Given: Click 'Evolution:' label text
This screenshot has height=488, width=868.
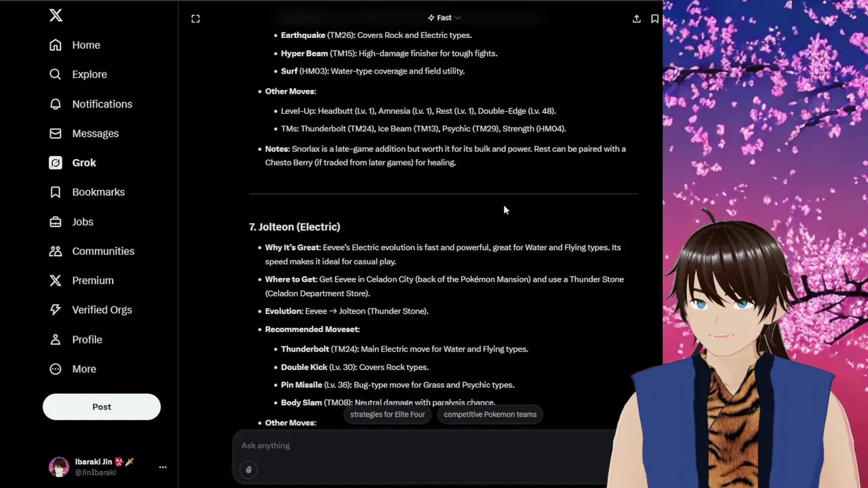Looking at the screenshot, I should click(284, 311).
